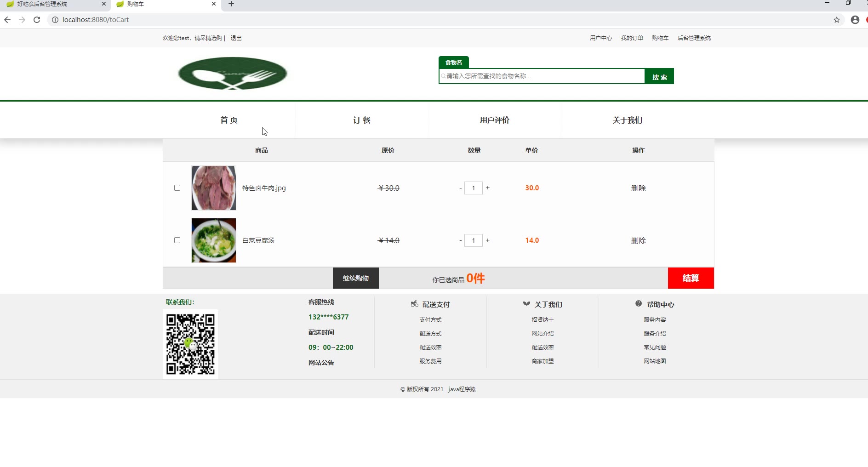Open 用户评价 in the main menu

point(495,120)
